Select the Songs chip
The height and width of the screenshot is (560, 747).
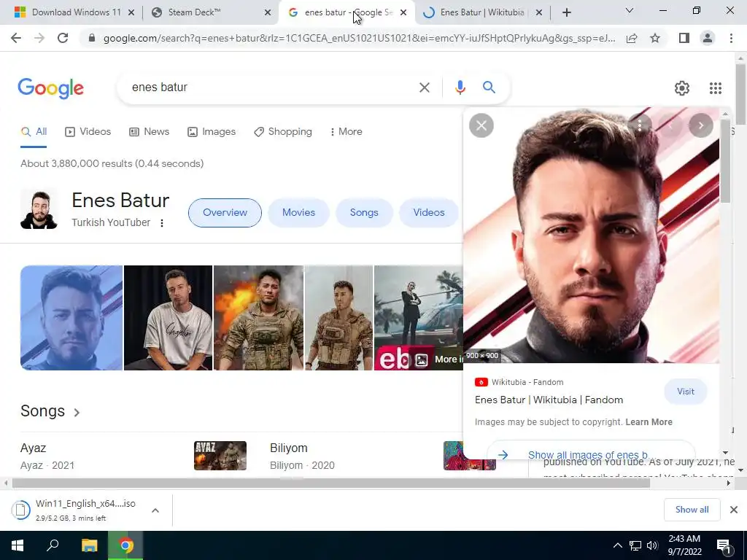click(364, 213)
